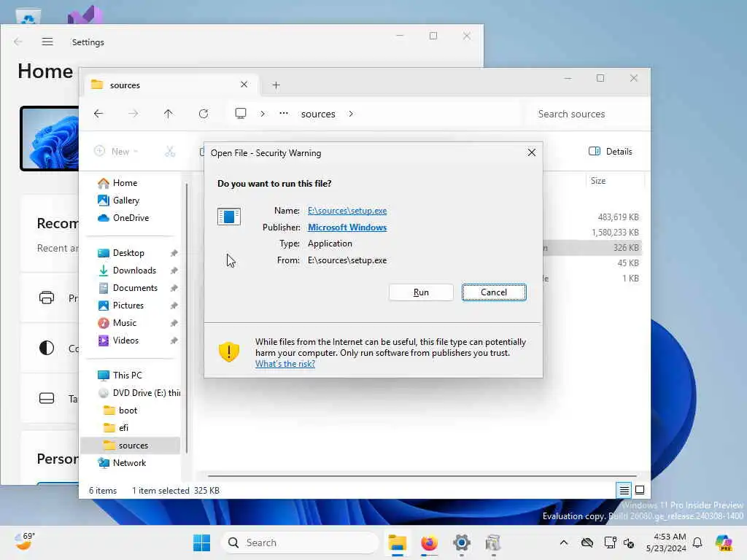The image size is (747, 560).
Task: Click the navigation pane vertical scrollbar
Action: (187, 318)
